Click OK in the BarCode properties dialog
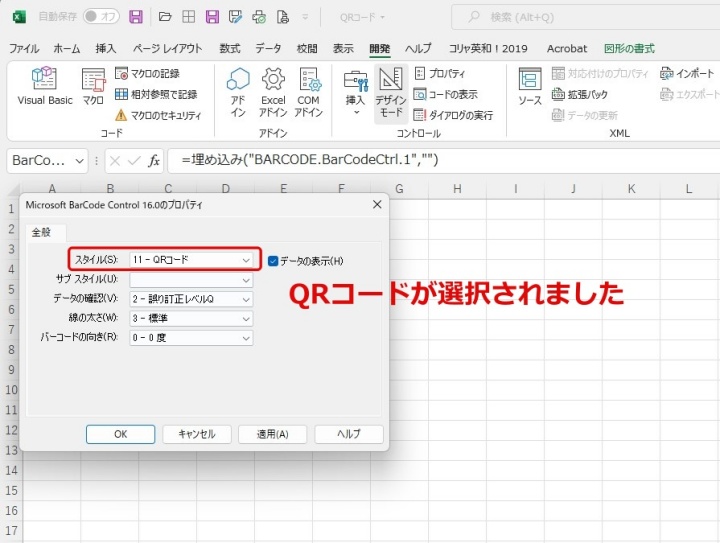The height and width of the screenshot is (543, 720). tap(120, 434)
